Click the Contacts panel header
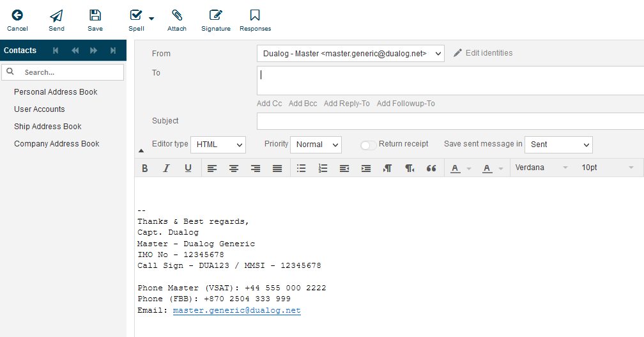 [x=20, y=51]
